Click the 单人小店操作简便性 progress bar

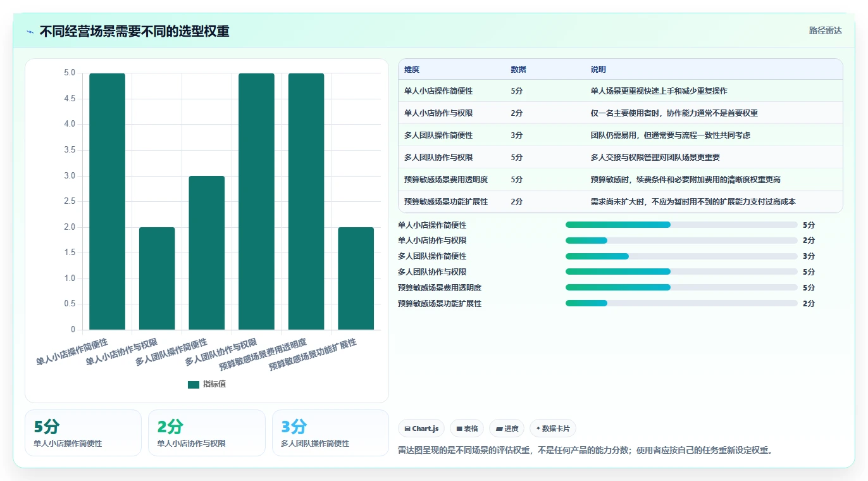coord(681,225)
